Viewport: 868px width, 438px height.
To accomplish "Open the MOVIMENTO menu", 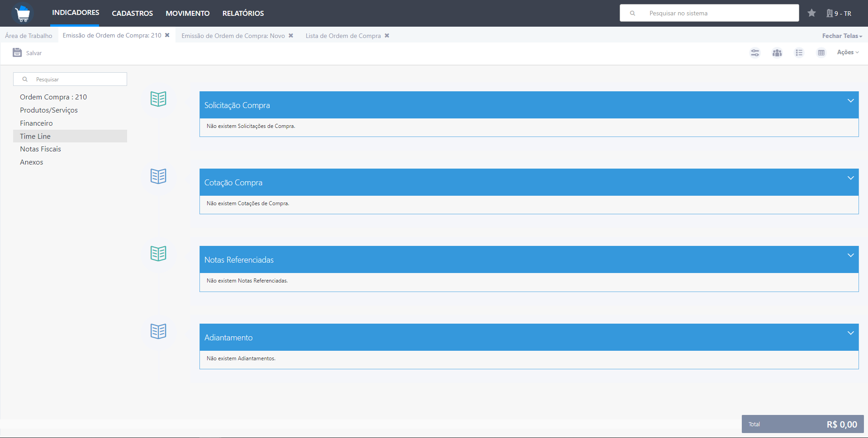I will [x=188, y=14].
